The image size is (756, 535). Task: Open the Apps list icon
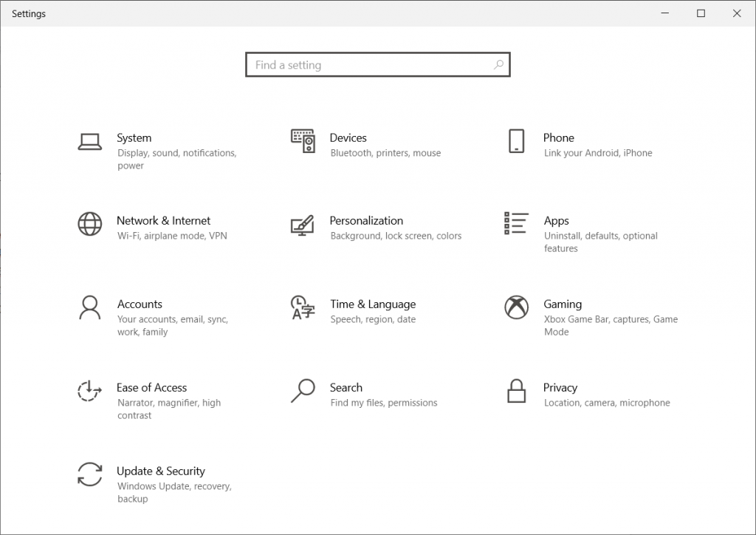click(x=516, y=223)
